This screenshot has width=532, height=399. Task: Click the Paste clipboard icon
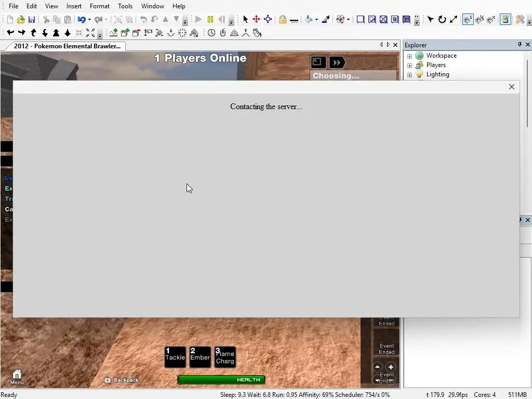(68, 19)
